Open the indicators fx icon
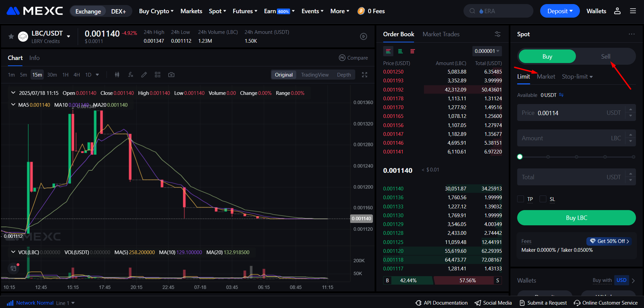 click(131, 75)
